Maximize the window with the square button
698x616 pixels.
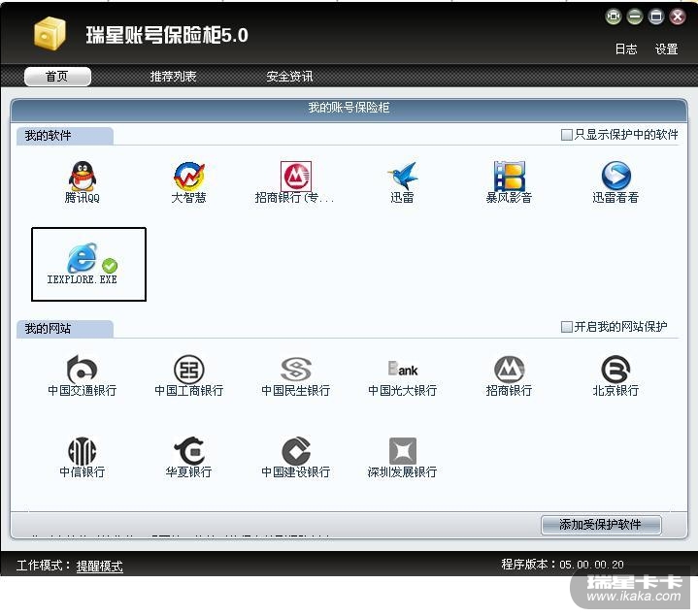[x=655, y=16]
